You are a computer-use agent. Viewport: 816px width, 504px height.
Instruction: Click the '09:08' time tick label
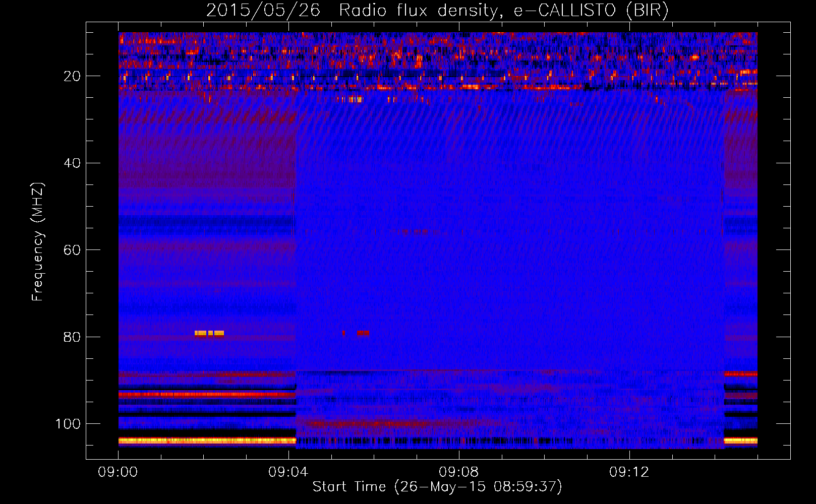click(x=459, y=472)
